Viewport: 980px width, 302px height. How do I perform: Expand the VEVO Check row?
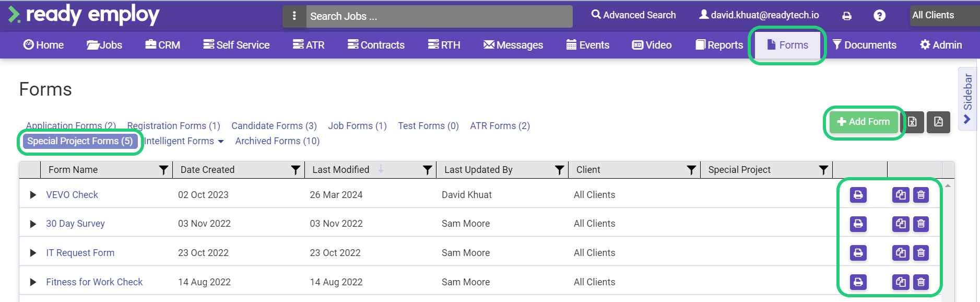(33, 195)
